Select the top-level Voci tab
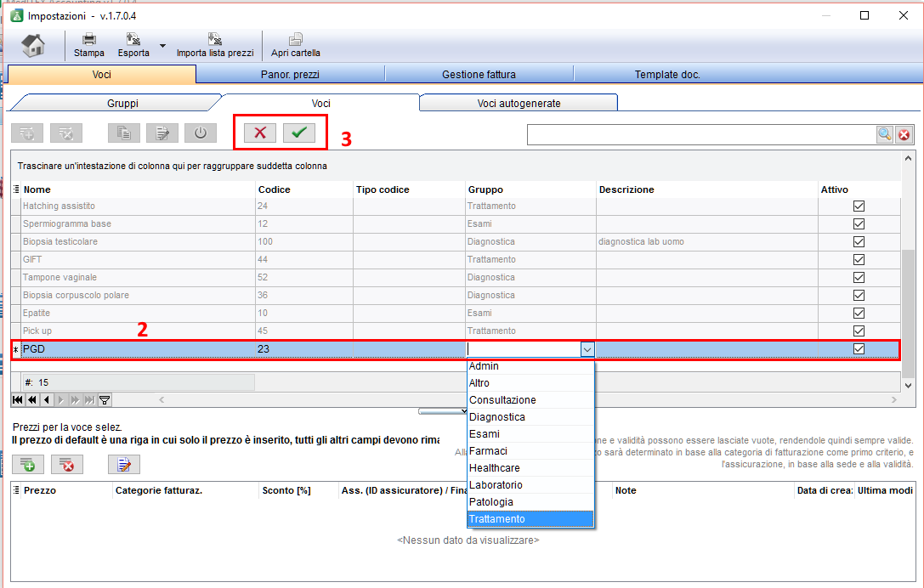Screen dimensions: 924x588 click(101, 74)
